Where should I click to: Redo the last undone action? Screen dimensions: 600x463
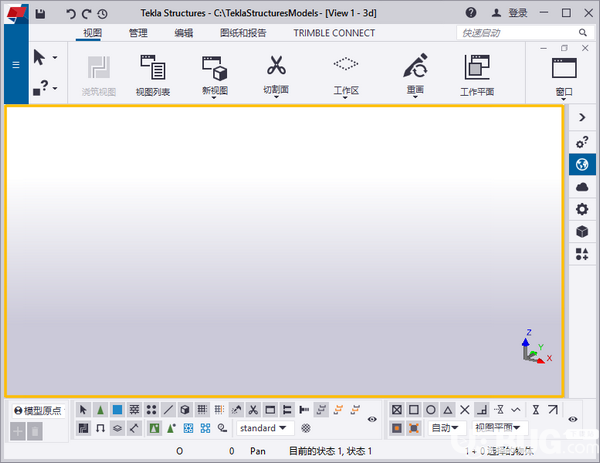[86, 14]
